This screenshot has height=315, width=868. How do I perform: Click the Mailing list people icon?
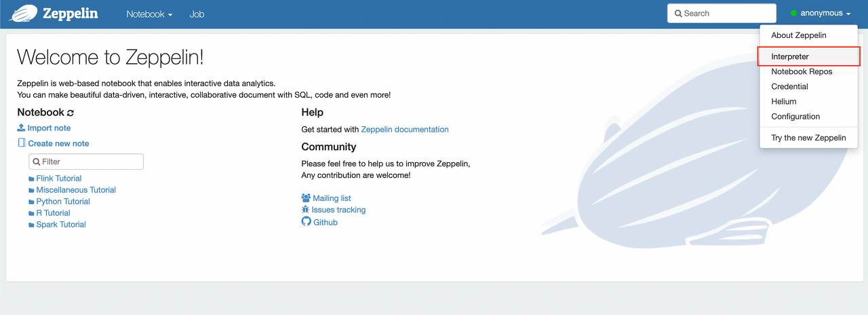(x=306, y=198)
